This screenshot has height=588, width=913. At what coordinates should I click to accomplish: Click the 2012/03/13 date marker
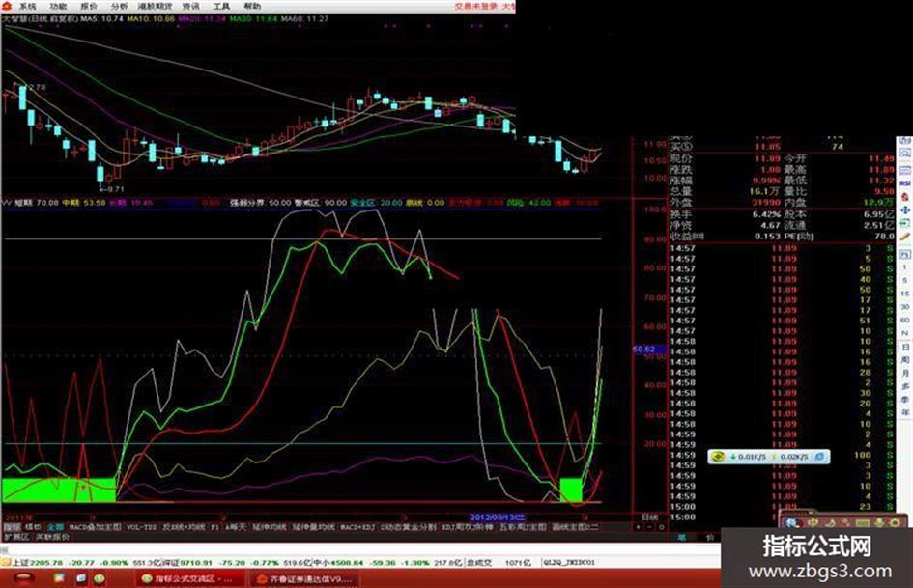498,517
